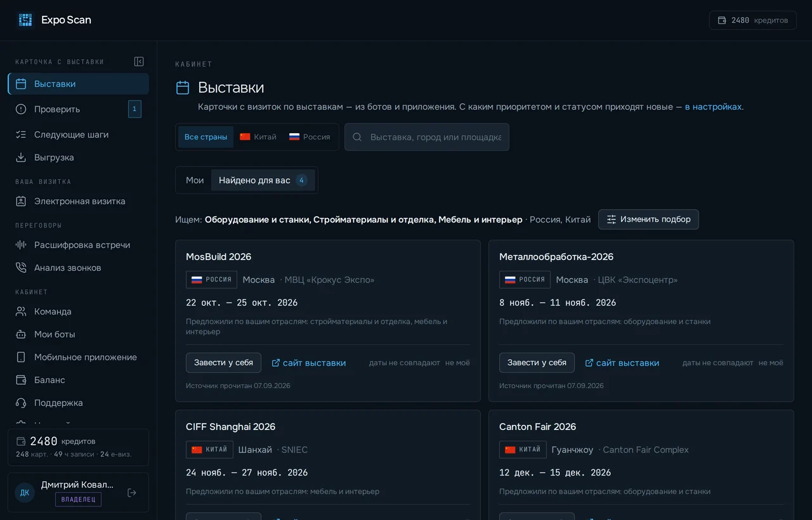Click даты не совпадают on Металлообработка-2026 card
Viewport: 812px width, 520px height.
pyautogui.click(x=718, y=363)
